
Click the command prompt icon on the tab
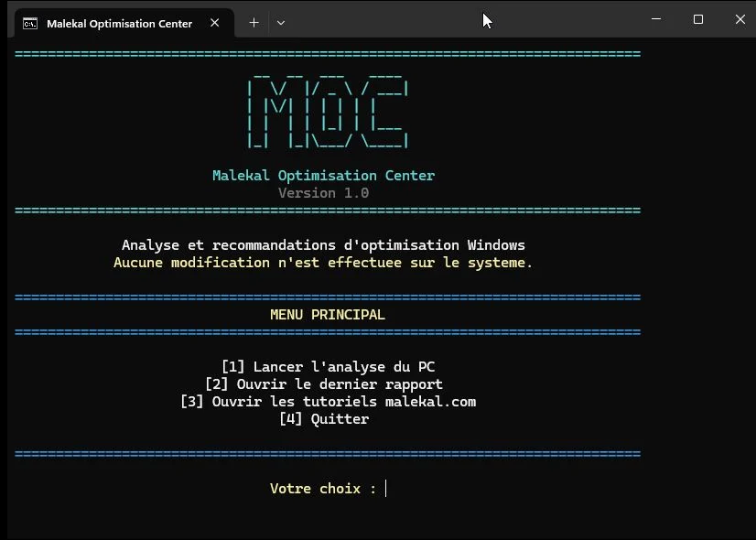tap(30, 24)
